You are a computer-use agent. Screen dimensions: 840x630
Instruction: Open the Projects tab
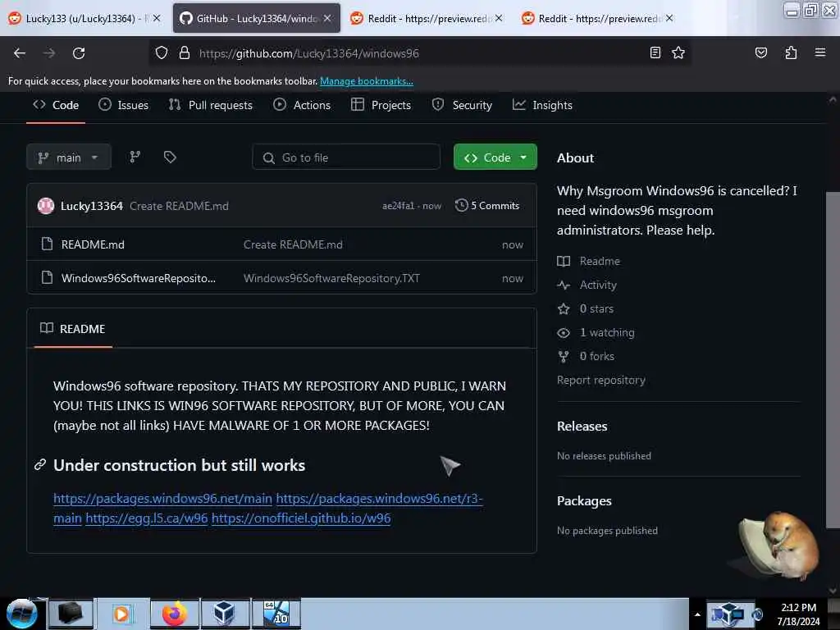tap(381, 105)
